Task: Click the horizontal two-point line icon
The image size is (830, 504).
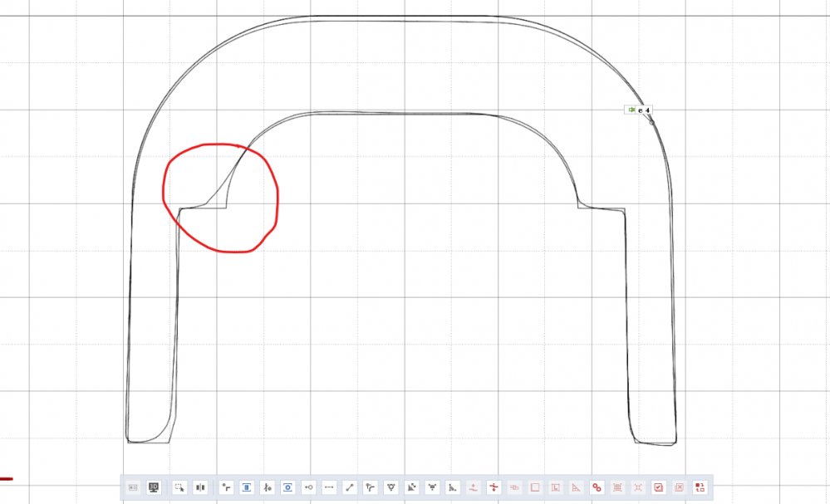Action: (x=329, y=487)
